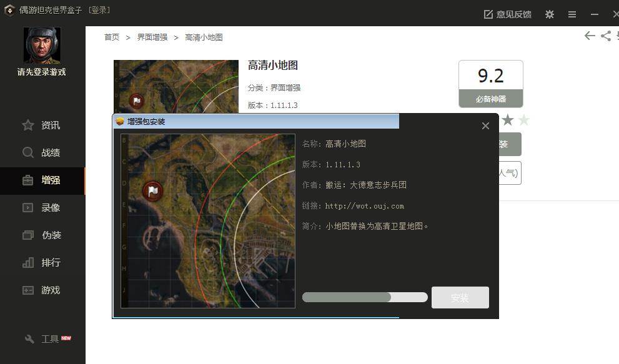Viewport: 619px width, 364px height.
Task: Open the 工具 tools section
Action: click(x=50, y=339)
